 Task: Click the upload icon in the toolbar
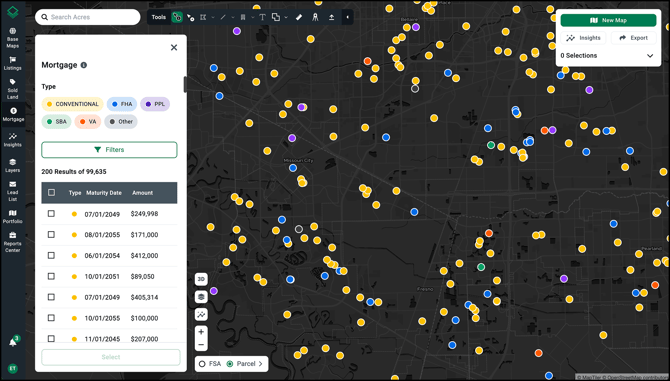[332, 17]
